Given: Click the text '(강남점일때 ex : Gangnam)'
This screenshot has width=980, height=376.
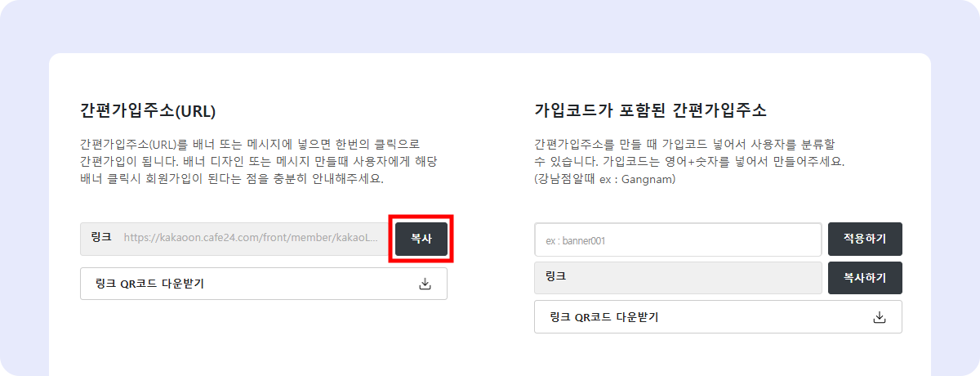Looking at the screenshot, I should coord(604,179).
